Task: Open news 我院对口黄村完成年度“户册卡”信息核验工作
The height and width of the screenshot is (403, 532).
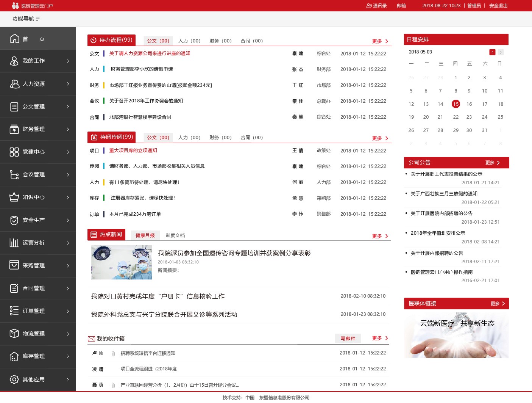Action: tap(158, 296)
